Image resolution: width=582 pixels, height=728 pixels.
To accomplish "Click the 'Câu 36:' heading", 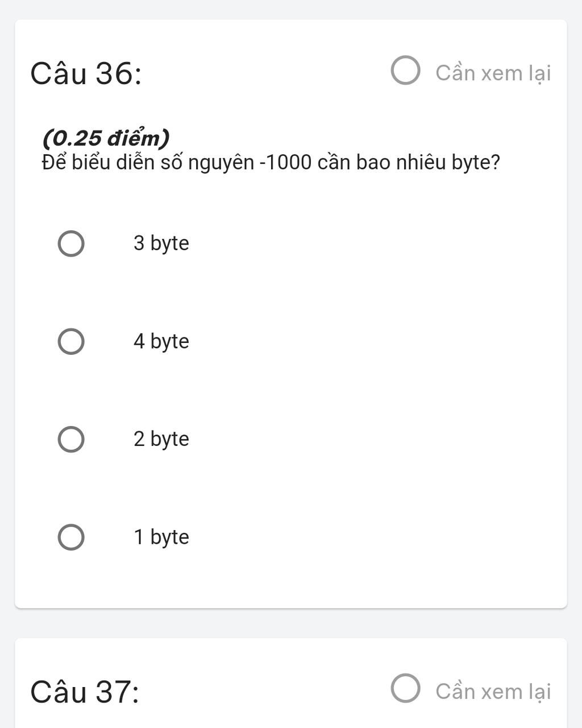I will point(86,74).
